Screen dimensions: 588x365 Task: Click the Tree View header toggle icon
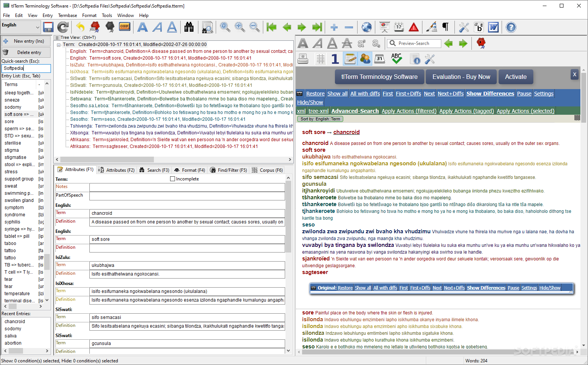pos(57,37)
